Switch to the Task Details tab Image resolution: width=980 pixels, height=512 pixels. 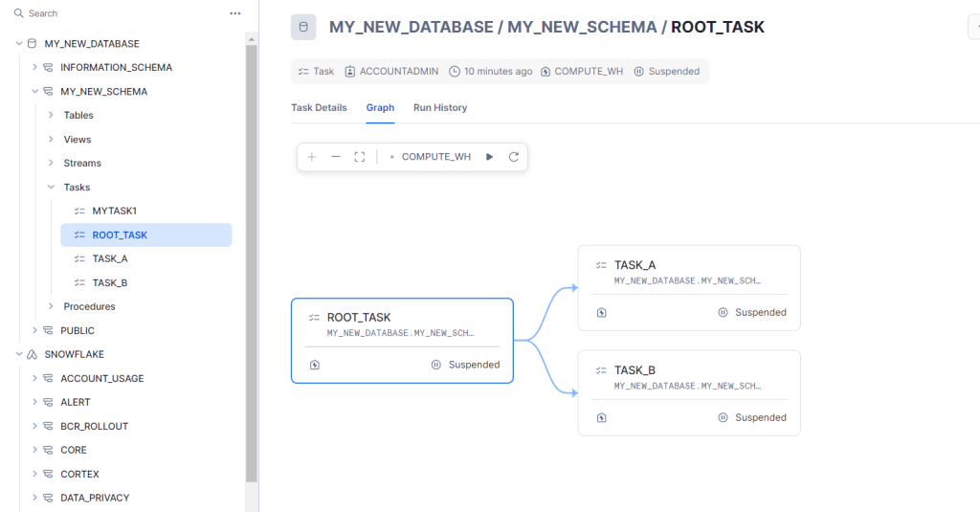pyautogui.click(x=319, y=107)
